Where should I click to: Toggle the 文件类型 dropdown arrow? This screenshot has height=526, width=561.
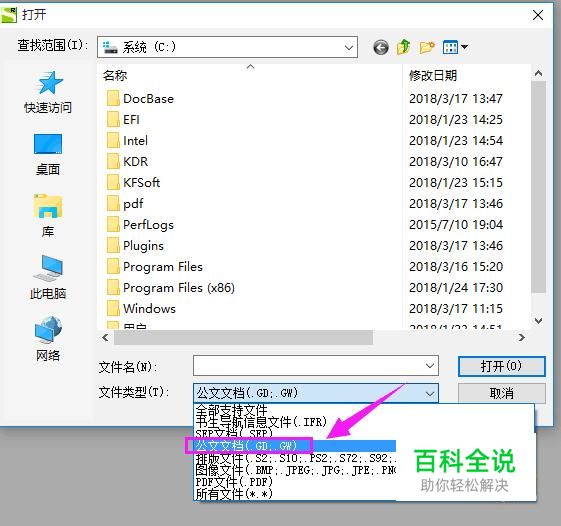click(430, 394)
